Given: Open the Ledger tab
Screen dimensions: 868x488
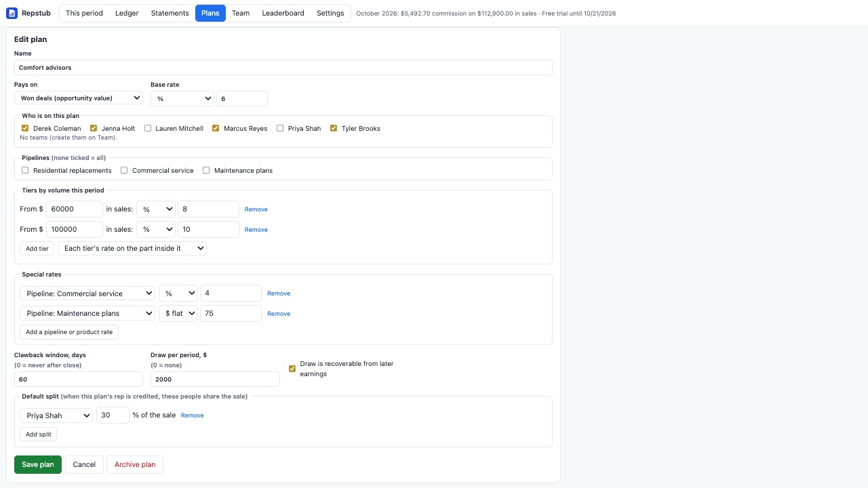Looking at the screenshot, I should 127,13.
